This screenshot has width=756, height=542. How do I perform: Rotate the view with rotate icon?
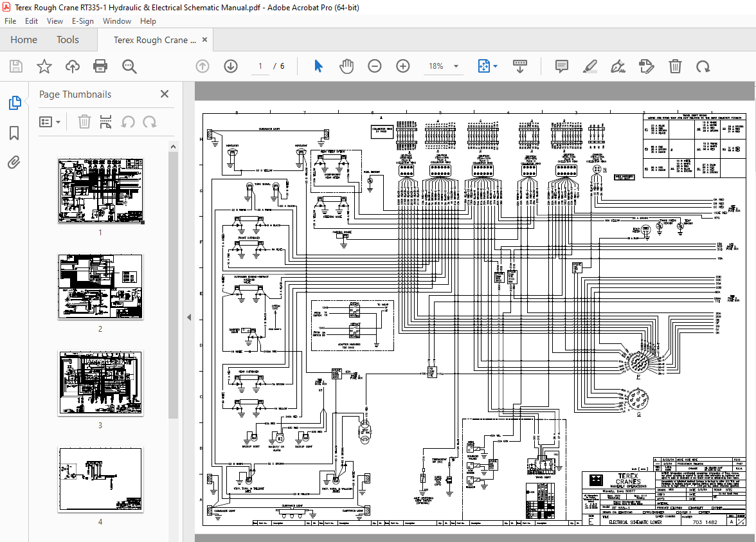[x=703, y=66]
